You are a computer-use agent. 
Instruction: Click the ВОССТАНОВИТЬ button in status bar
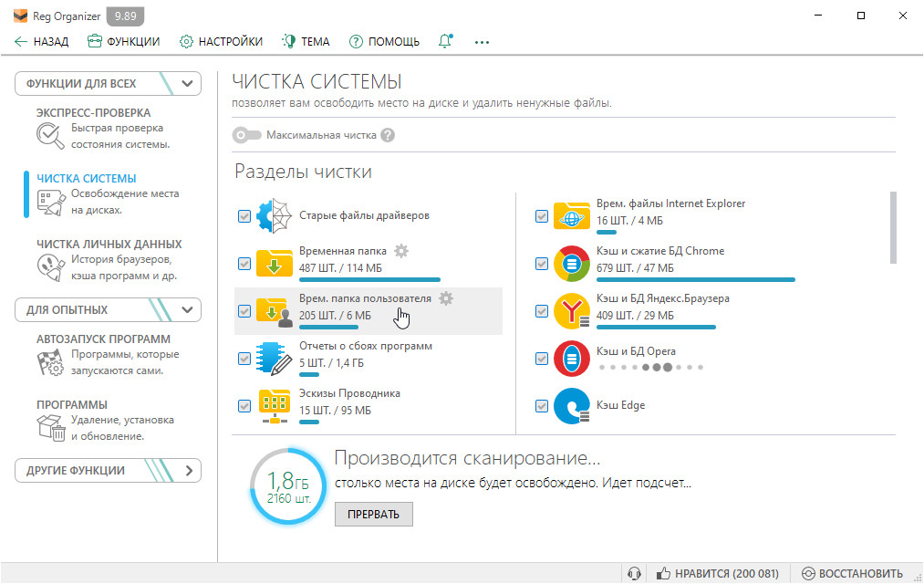(852, 574)
